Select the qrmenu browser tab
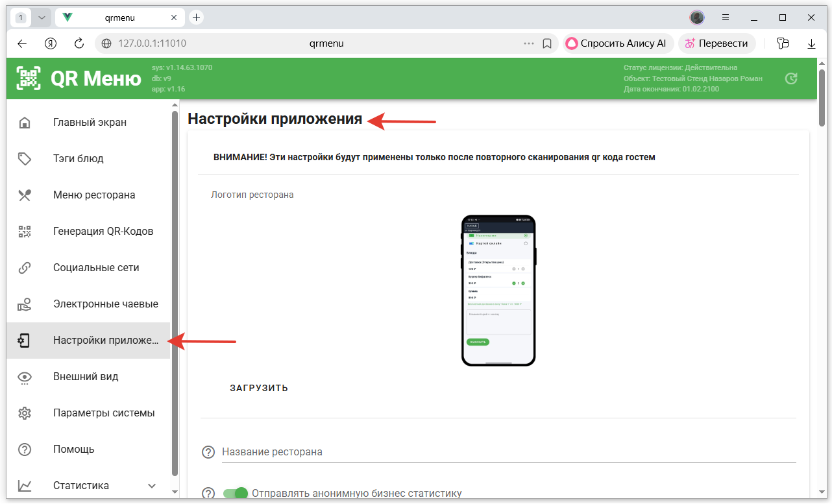832x504 pixels. point(119,18)
